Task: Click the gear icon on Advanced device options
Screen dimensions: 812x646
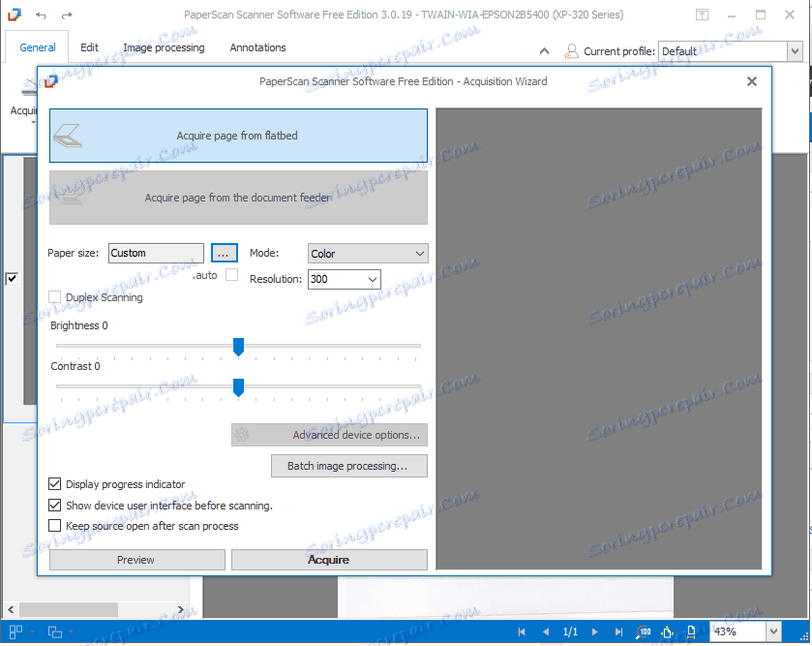Action: (241, 435)
